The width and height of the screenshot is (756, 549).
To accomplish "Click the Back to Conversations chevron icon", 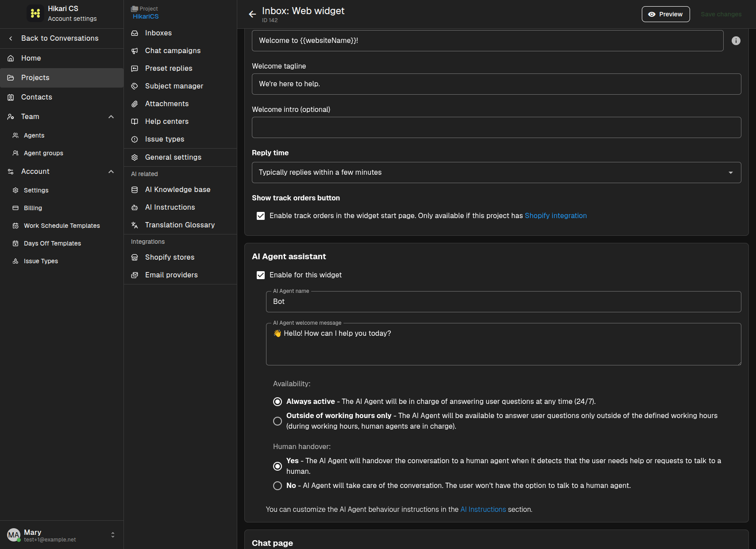I will 11,38.
